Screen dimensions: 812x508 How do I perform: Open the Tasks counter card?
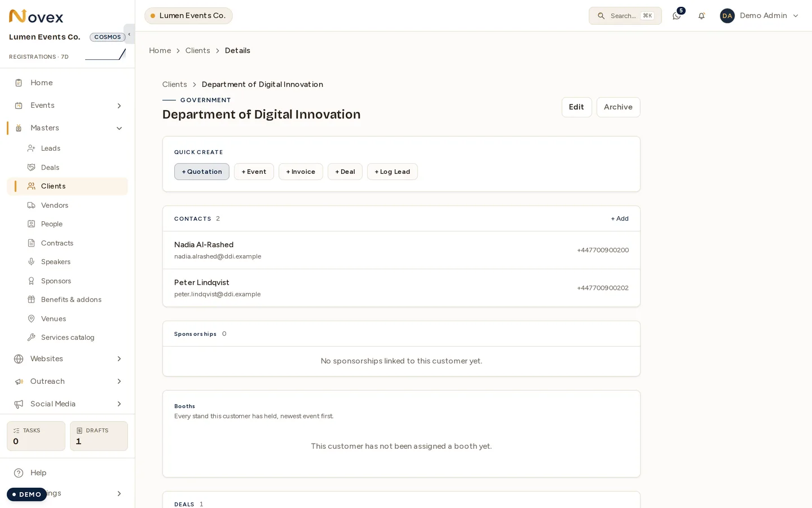(x=36, y=436)
